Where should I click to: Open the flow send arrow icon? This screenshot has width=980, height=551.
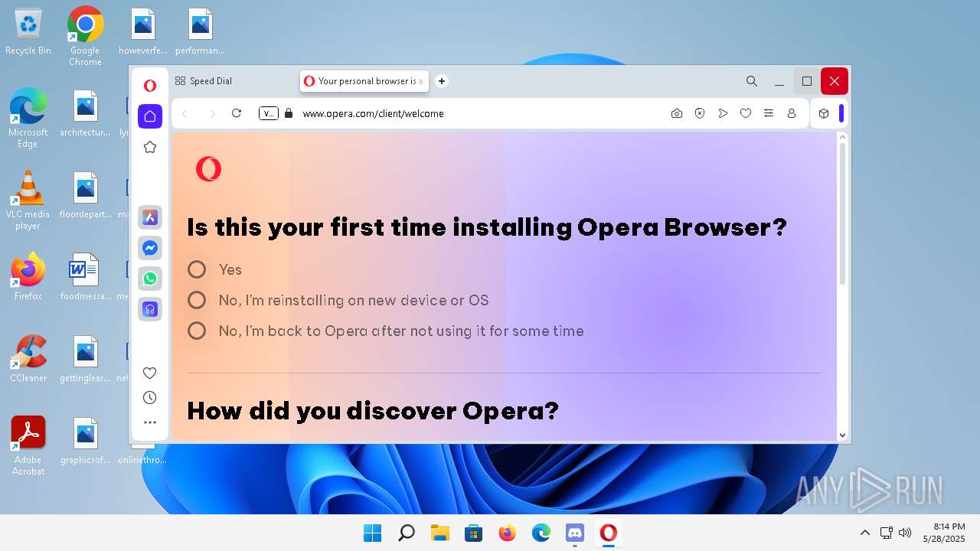(x=723, y=113)
